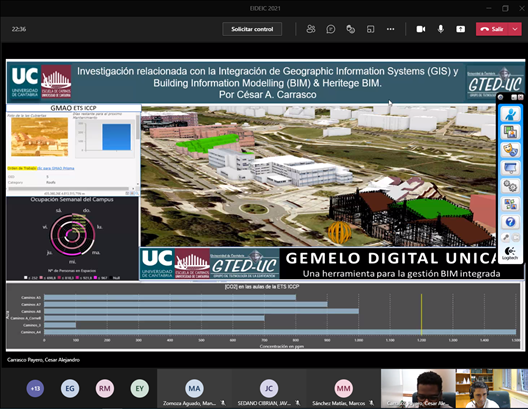
Task: Click the Logitech video effects photo button
Action: pyautogui.click(x=510, y=132)
